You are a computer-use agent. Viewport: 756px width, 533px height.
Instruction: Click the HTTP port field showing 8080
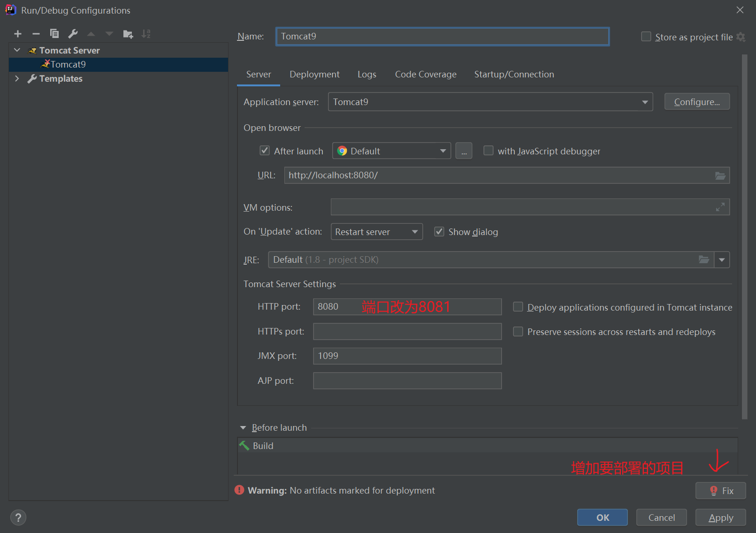tap(407, 307)
